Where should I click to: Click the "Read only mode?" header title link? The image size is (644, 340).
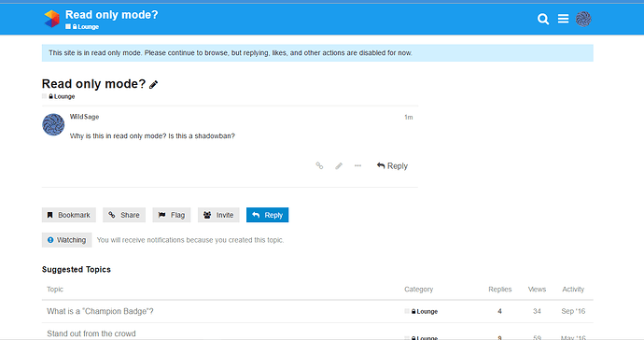click(x=112, y=15)
